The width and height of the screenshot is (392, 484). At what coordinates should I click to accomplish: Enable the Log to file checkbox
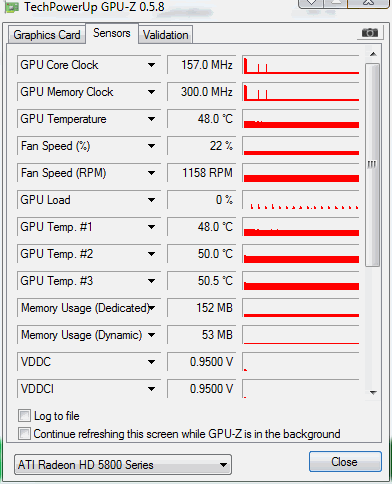24,416
